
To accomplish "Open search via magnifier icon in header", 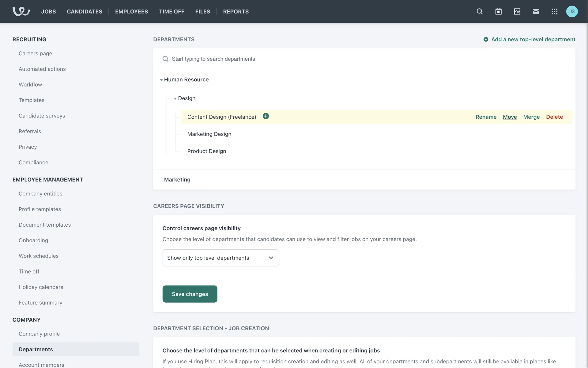I will (x=480, y=11).
